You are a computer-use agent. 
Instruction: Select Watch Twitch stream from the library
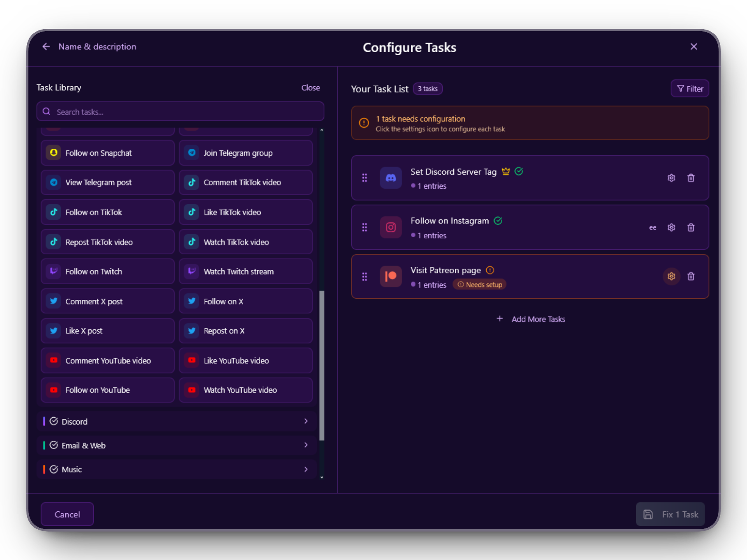245,271
